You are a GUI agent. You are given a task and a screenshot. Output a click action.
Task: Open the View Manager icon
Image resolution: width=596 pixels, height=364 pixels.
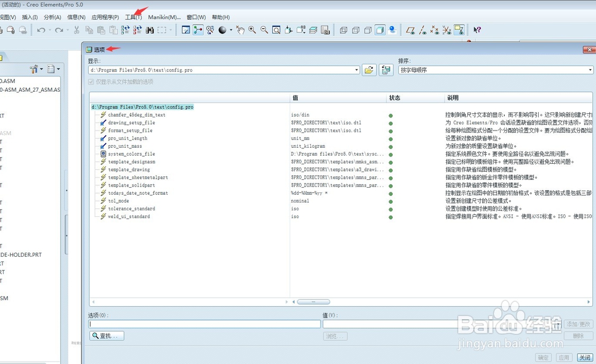[x=325, y=30]
